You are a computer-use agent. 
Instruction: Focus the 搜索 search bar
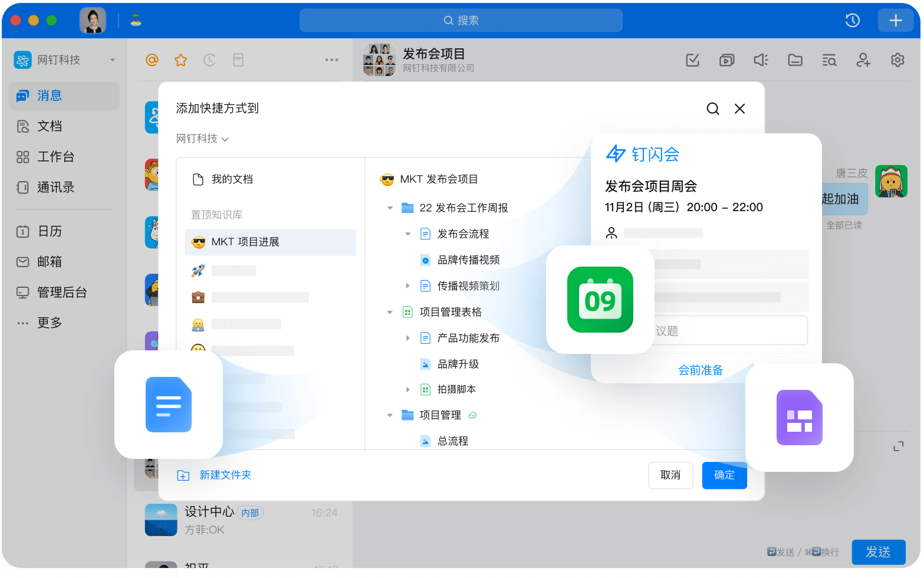(x=461, y=21)
